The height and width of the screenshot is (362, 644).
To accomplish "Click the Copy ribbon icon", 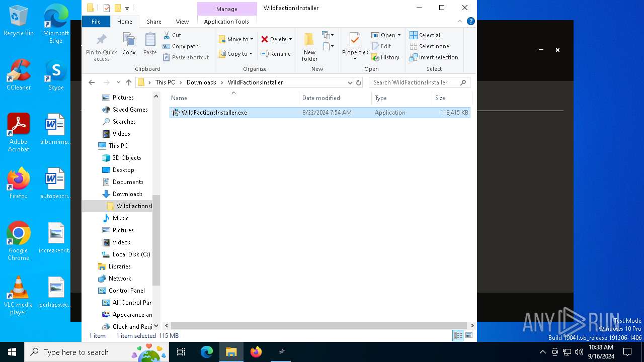I will coord(129,44).
